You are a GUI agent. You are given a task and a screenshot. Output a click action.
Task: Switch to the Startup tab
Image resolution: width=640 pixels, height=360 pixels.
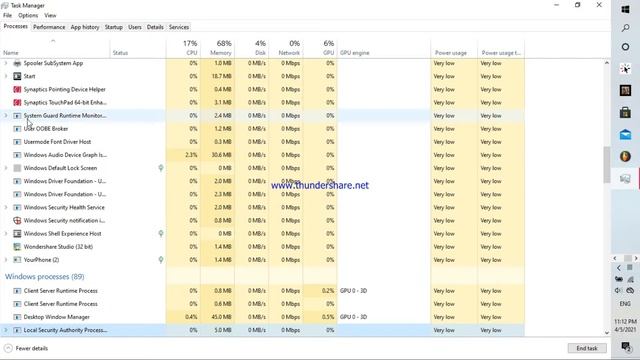coord(113,27)
